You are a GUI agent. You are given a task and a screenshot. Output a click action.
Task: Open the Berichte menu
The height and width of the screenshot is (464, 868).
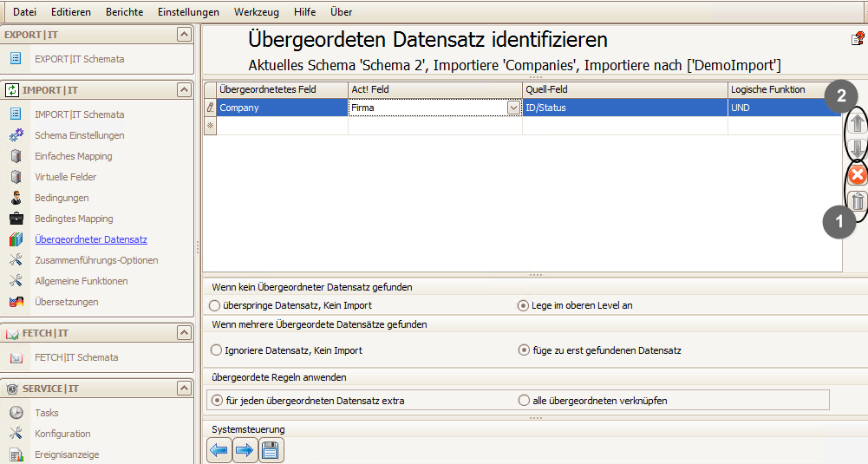point(125,11)
